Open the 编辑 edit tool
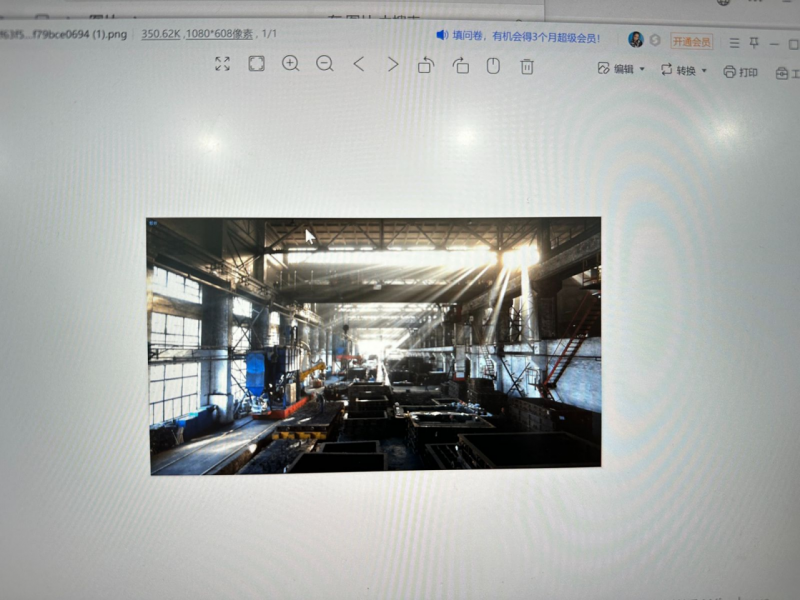800x600 pixels. tap(616, 69)
